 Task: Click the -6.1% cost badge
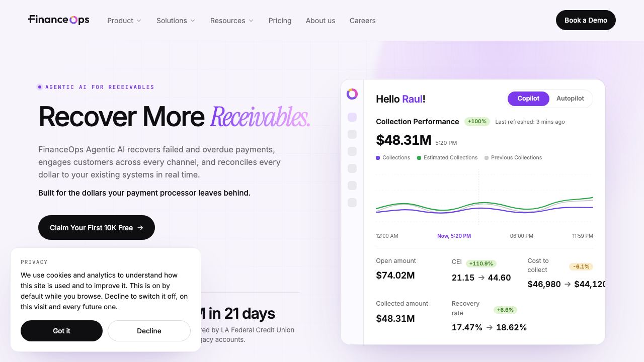tap(581, 266)
